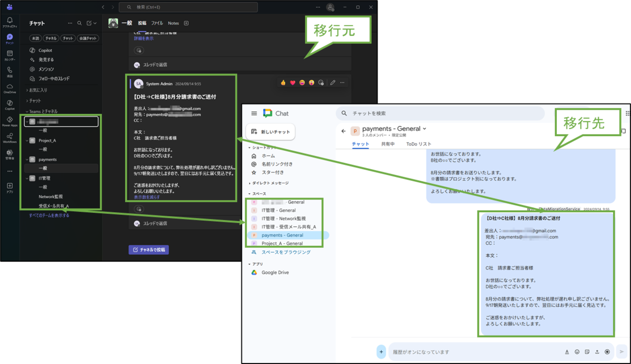Viewport: 631px width, 364px height.
Task: Click the 新しいチャット button
Action: pyautogui.click(x=271, y=132)
